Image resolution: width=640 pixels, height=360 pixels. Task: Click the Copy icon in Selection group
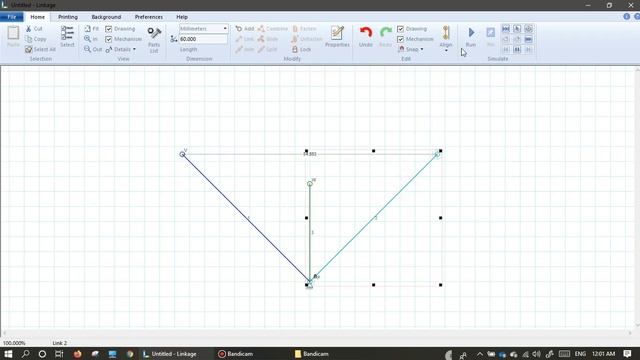click(x=29, y=39)
